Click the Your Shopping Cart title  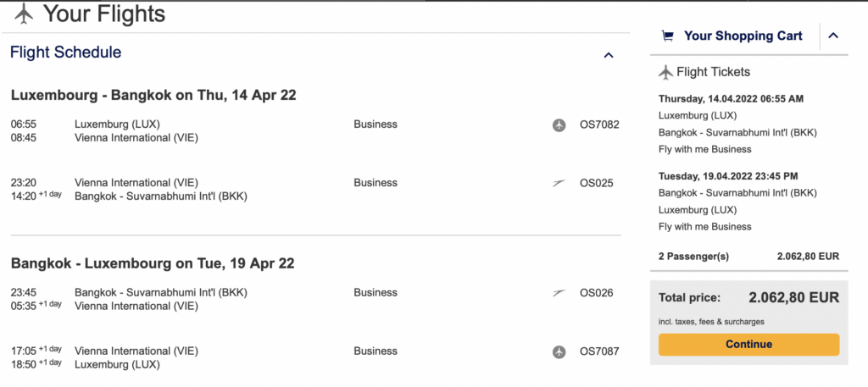pos(743,36)
